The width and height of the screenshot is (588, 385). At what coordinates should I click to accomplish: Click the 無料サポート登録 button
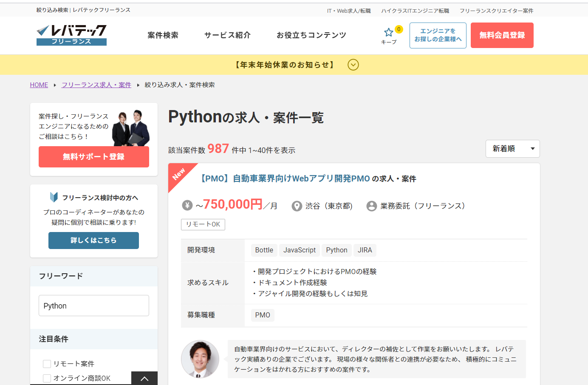(x=93, y=157)
